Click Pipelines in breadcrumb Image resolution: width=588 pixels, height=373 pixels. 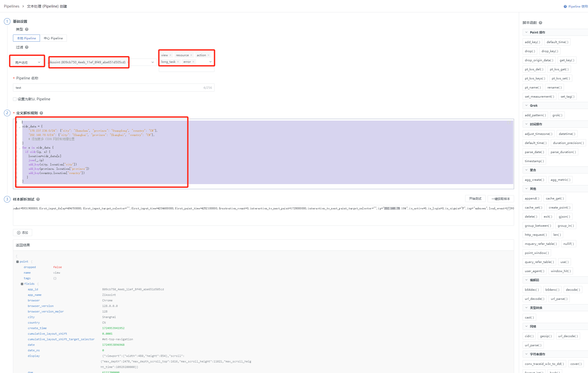12,6
